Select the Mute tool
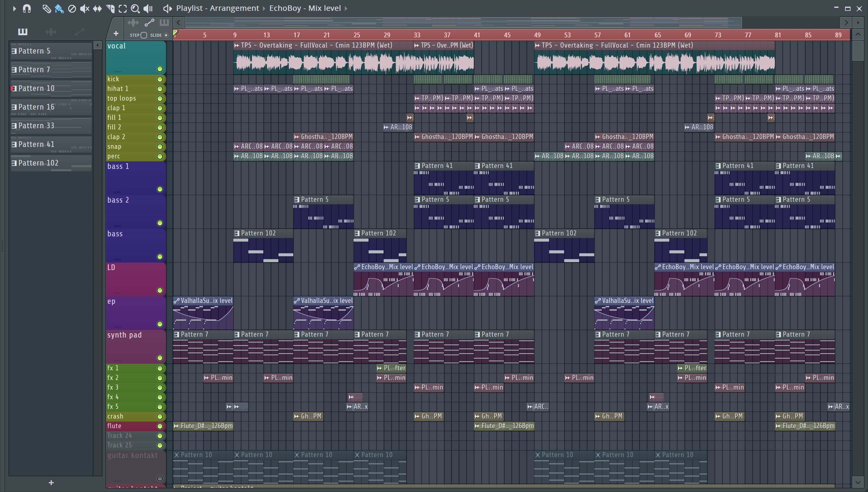The width and height of the screenshot is (868, 492). 84,8
